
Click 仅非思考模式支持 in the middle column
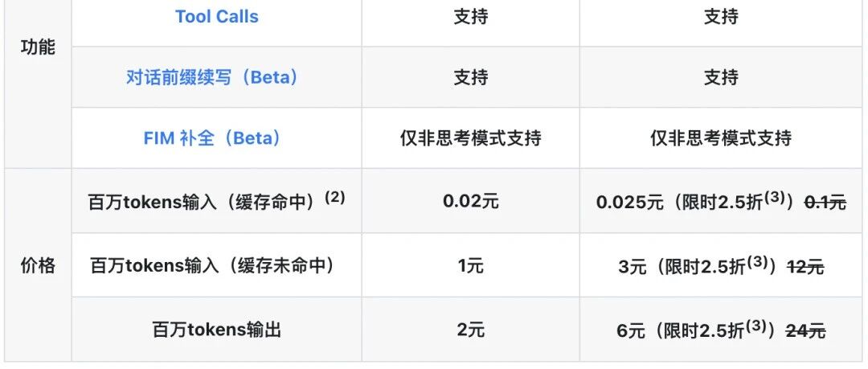(470, 137)
